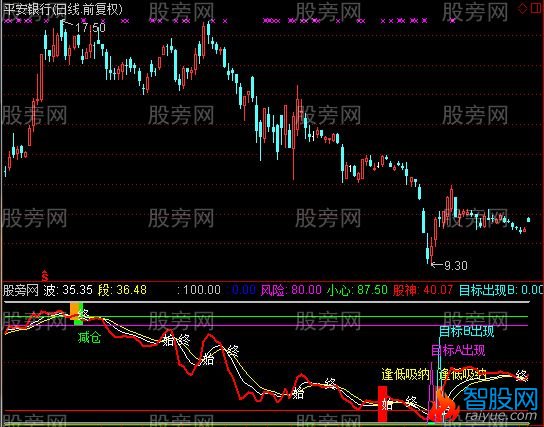
Task: Click the 段: 36.48 indicator value
Action: click(122, 290)
